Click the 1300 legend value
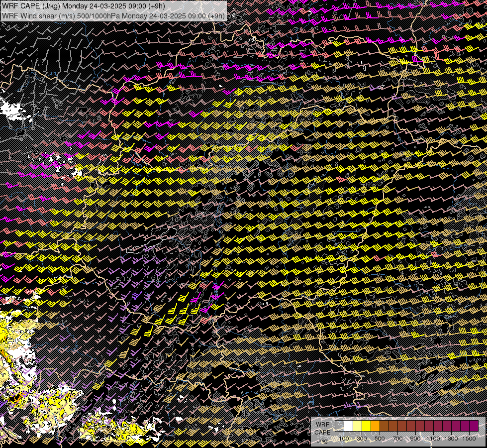This screenshot has width=487, height=448. click(x=451, y=439)
